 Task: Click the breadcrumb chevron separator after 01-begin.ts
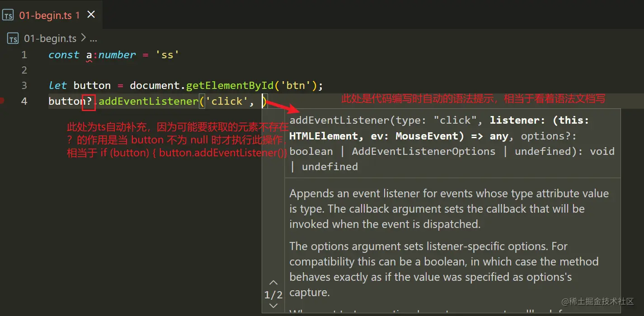coord(83,39)
